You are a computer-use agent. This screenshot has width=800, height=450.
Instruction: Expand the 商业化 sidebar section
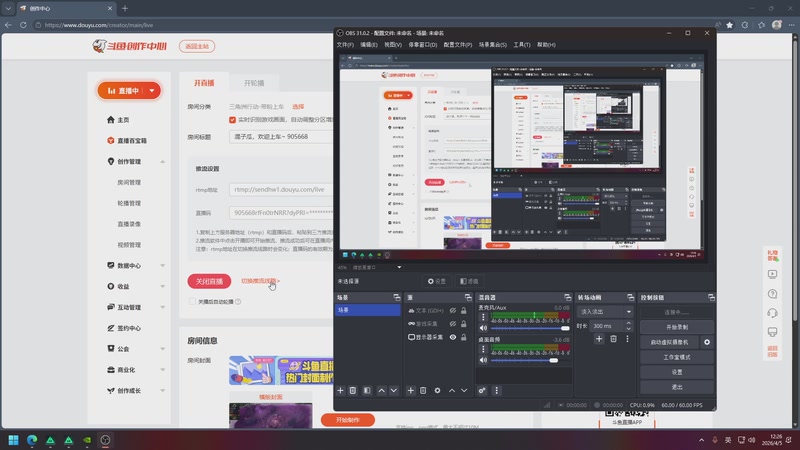coord(163,370)
